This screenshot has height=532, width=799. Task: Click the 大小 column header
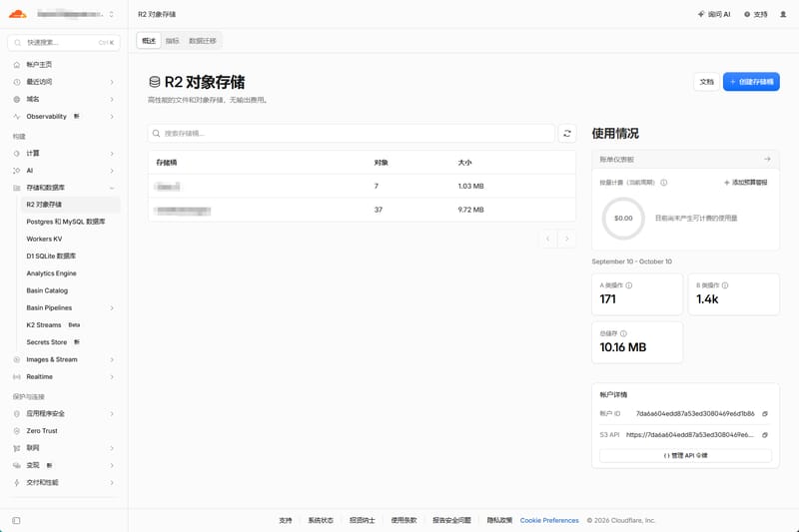coord(464,163)
